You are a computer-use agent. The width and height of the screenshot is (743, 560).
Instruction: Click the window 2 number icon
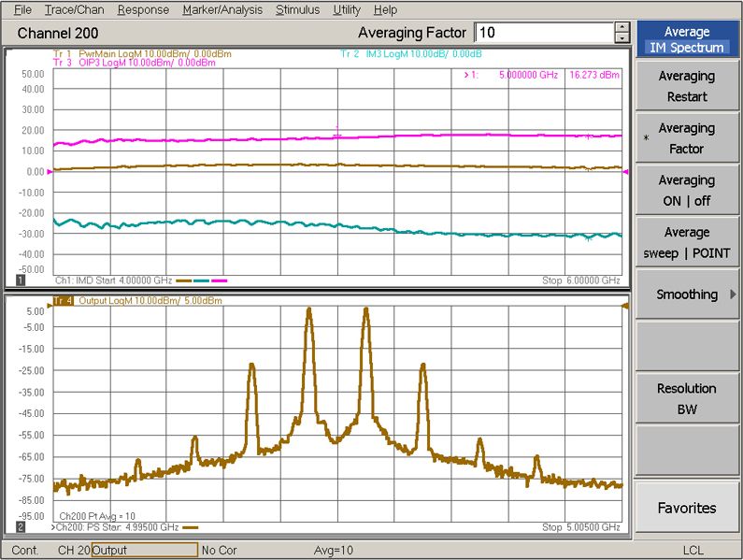[x=21, y=527]
